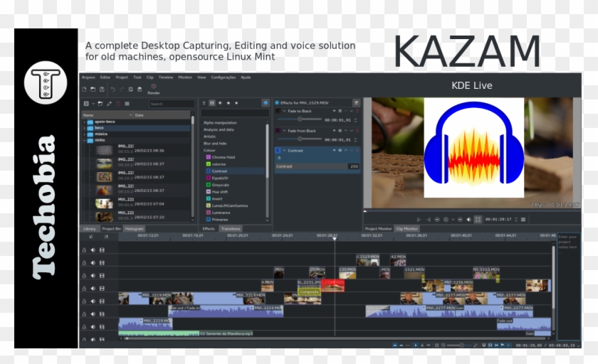Lock the topmost timeline track

[x=84, y=250]
